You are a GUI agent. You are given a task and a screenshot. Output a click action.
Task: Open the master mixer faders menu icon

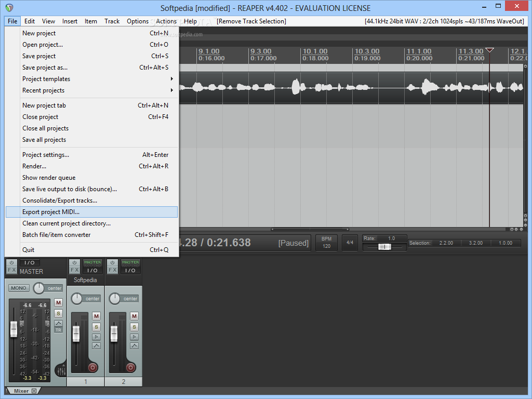click(61, 370)
